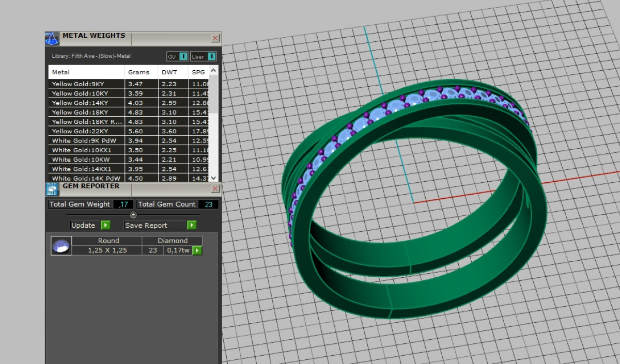Click the Metal Weights scale icon

52,38
